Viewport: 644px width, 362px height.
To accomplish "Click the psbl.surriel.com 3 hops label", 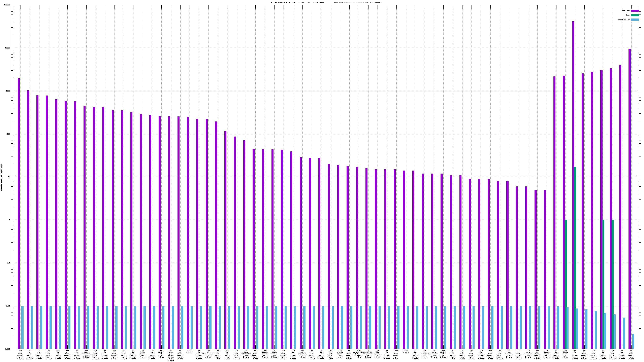I will click(509, 354).
